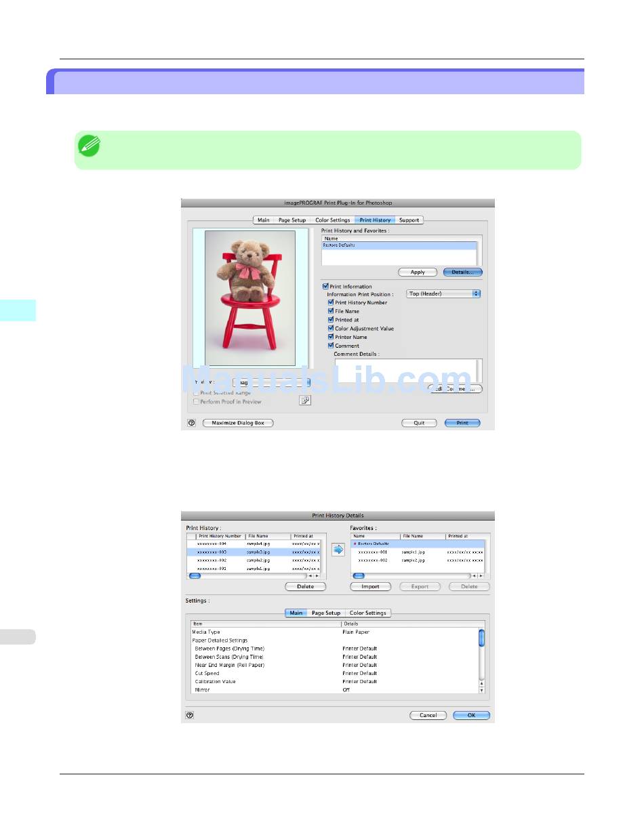Click the Quit button
Screen dimensions: 644x833
point(419,422)
